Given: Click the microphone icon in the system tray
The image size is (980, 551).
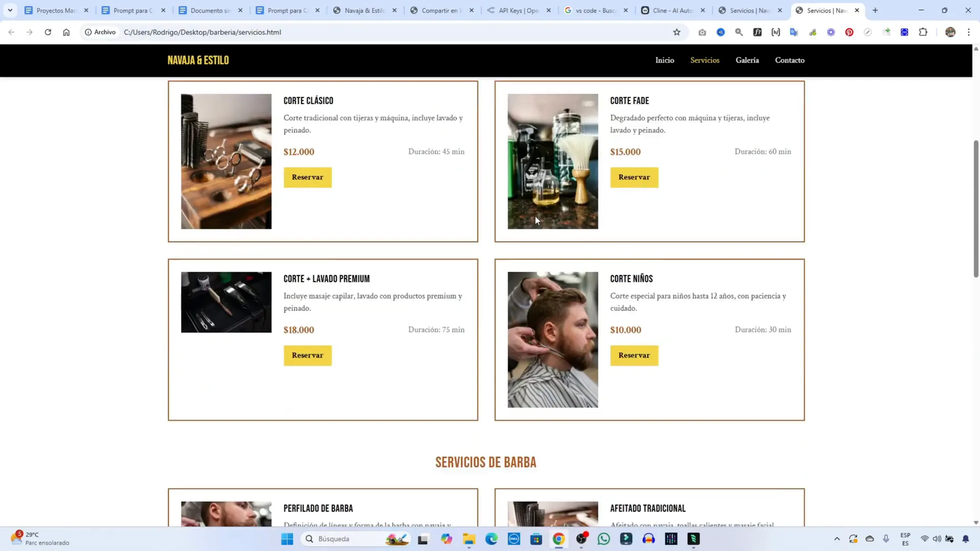Looking at the screenshot, I should click(886, 539).
